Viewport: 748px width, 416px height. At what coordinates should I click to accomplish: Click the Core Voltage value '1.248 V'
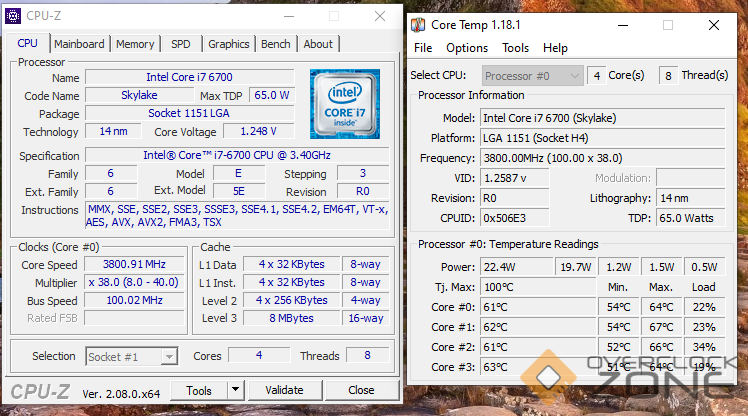(259, 131)
